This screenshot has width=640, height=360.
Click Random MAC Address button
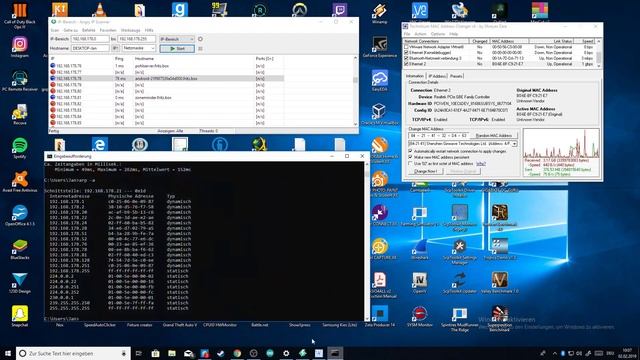[x=493, y=136]
